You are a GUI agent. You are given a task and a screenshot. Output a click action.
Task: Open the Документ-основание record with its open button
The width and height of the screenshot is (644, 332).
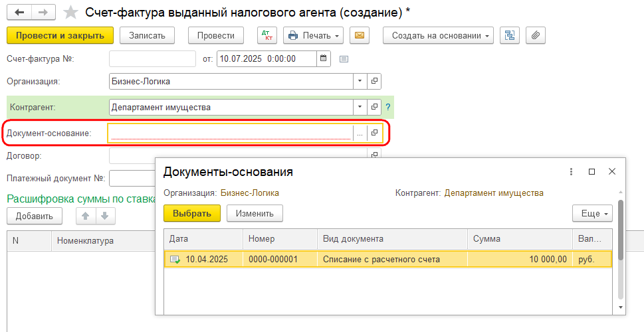[374, 133]
